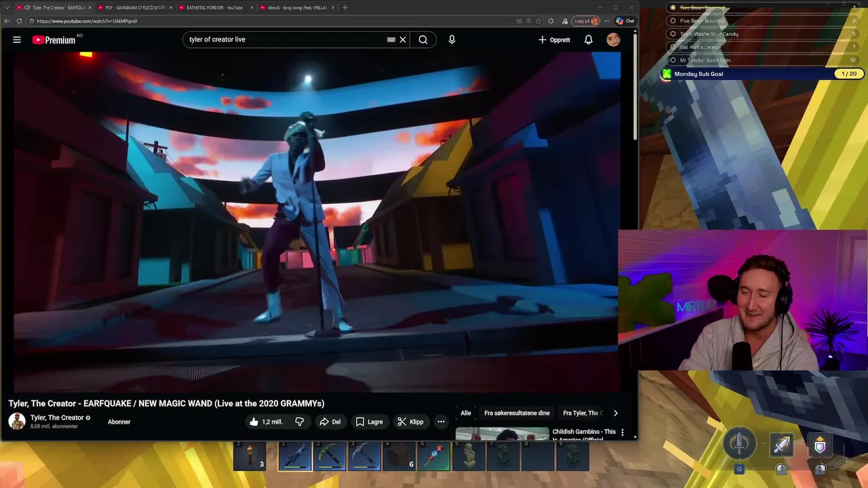Select Fra søkeresultatene dine filter chip
This screenshot has width=868, height=488.
click(517, 413)
